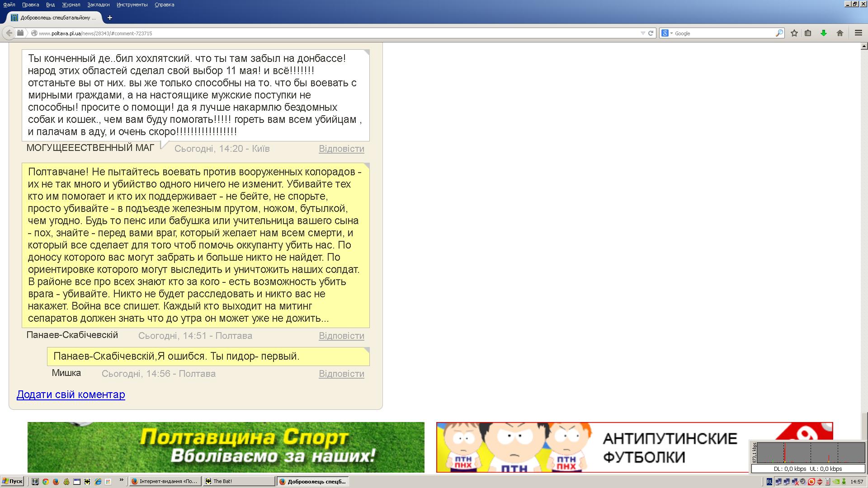The image size is (868, 488).
Task: Bookmark this page with star icon
Action: coord(794,33)
